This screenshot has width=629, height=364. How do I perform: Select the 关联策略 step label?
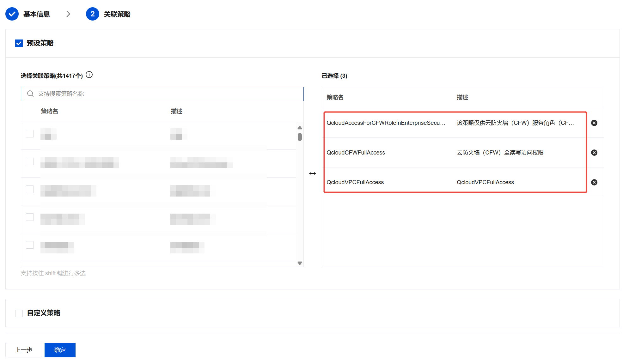[x=117, y=14]
